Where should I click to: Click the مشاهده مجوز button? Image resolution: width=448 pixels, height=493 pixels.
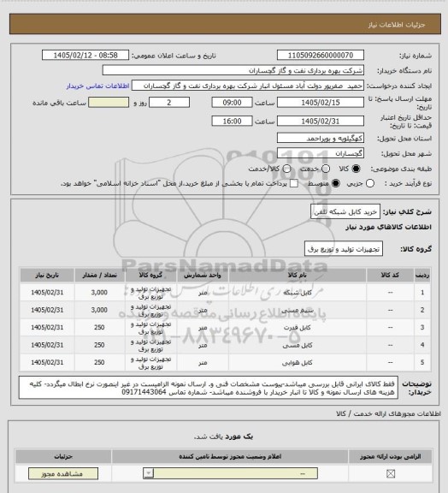tap(62, 473)
